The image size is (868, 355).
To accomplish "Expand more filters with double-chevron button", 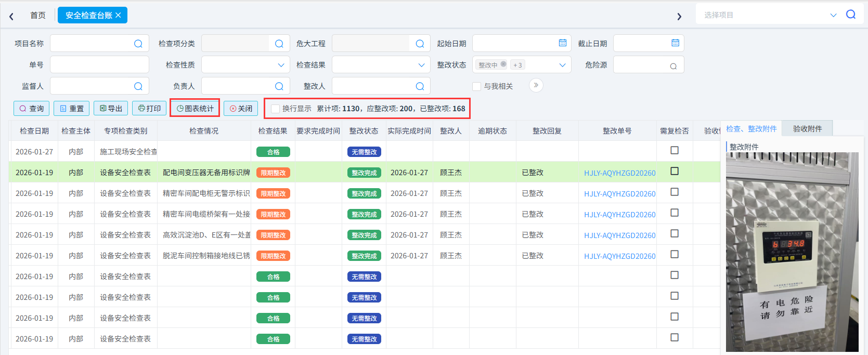I will tap(536, 85).
